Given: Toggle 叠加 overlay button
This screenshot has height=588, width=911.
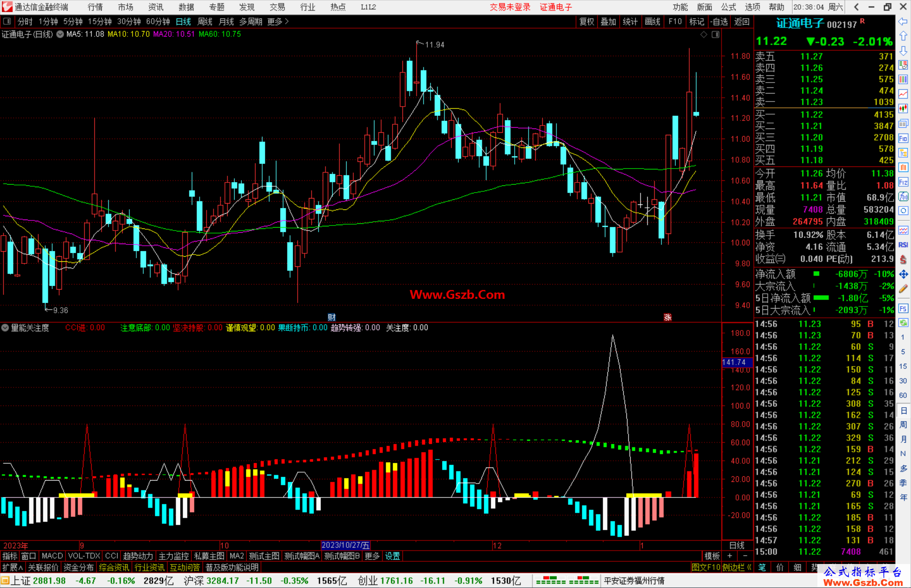Looking at the screenshot, I should point(608,21).
